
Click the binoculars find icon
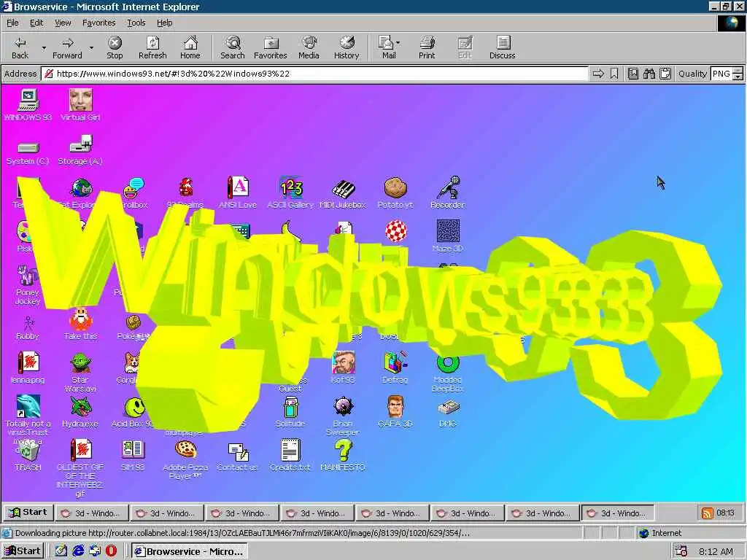point(649,74)
